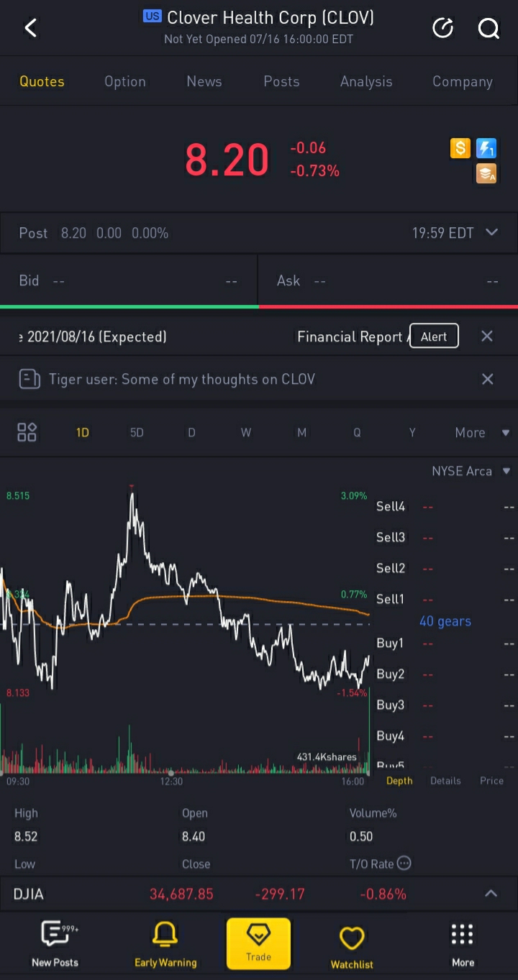This screenshot has width=518, height=980.
Task: Tap the orange stacked-layers badge icon
Action: 486,173
